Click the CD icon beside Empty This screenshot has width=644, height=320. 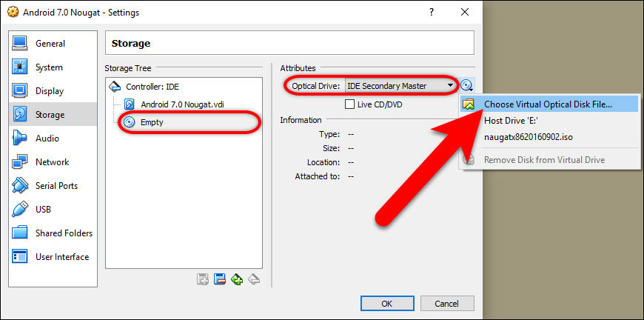click(x=130, y=122)
